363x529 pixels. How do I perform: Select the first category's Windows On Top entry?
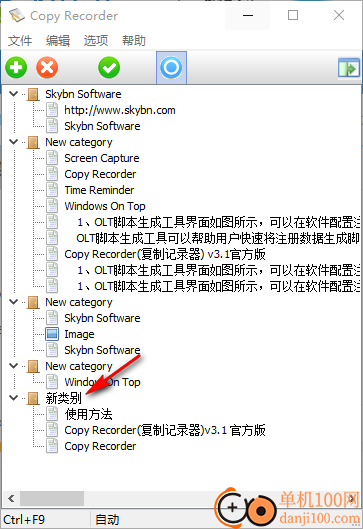[105, 206]
